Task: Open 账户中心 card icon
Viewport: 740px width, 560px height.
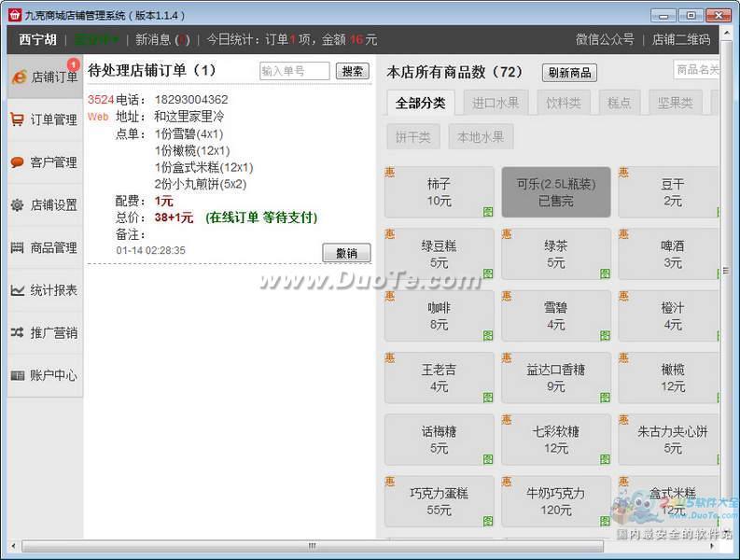Action: (x=18, y=375)
